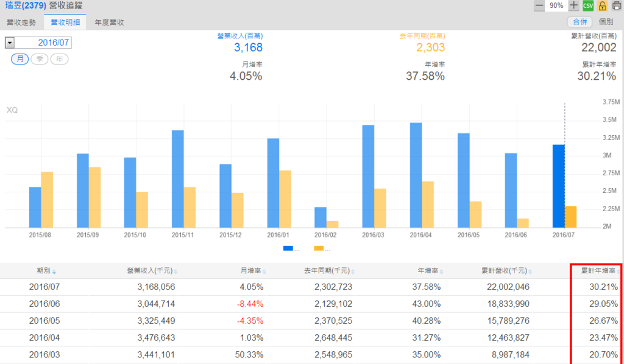Switch to 合併 view
The width and height of the screenshot is (624, 364).
[x=580, y=22]
